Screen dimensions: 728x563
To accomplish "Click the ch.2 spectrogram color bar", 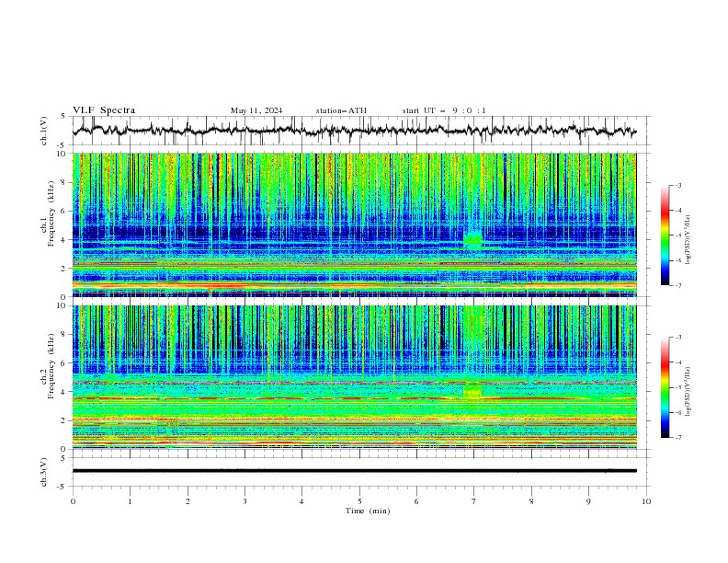I will click(665, 387).
